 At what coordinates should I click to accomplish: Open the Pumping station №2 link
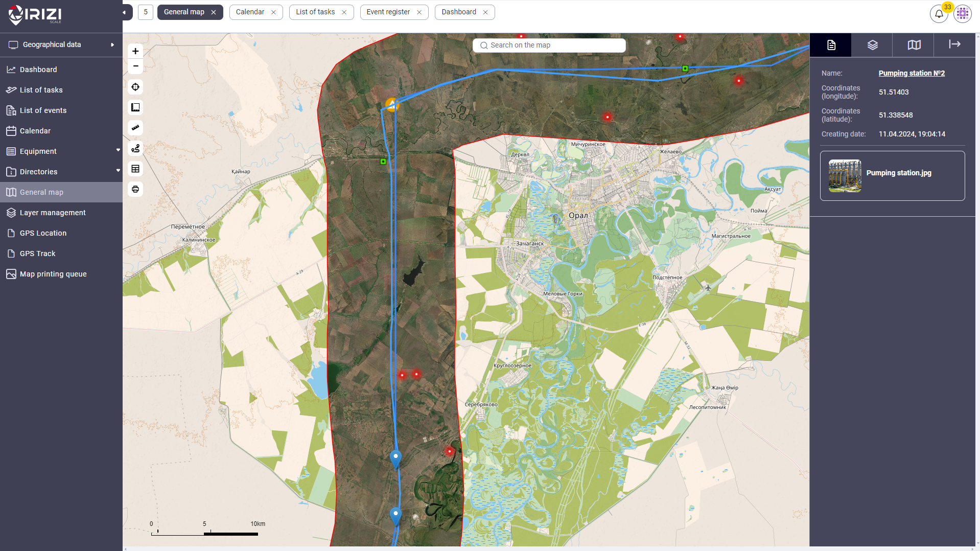pos(912,73)
